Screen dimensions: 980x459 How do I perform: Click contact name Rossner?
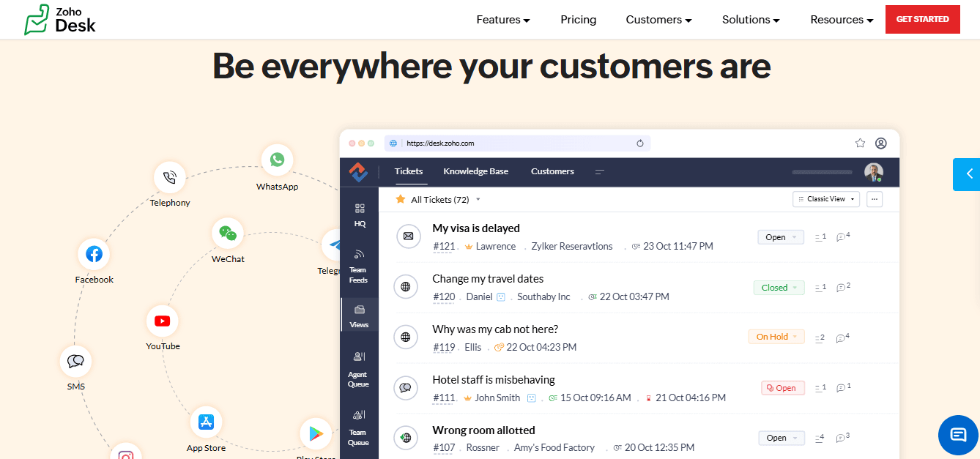[483, 448]
